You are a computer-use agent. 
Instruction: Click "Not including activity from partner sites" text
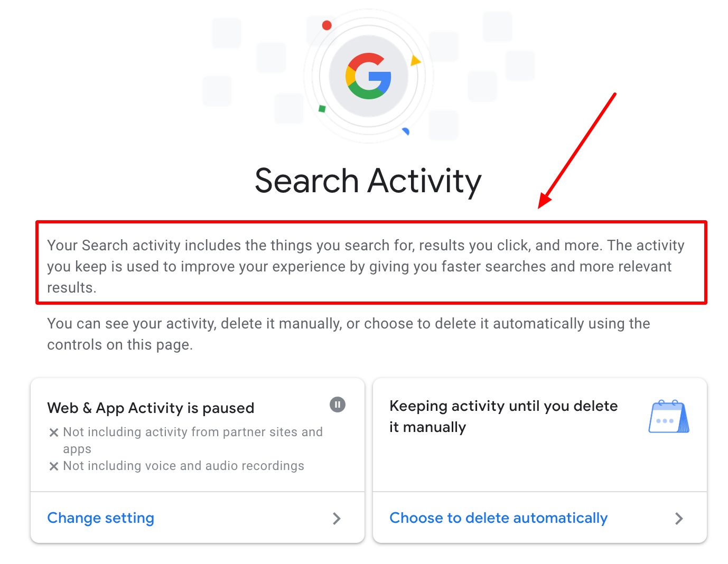(193, 432)
